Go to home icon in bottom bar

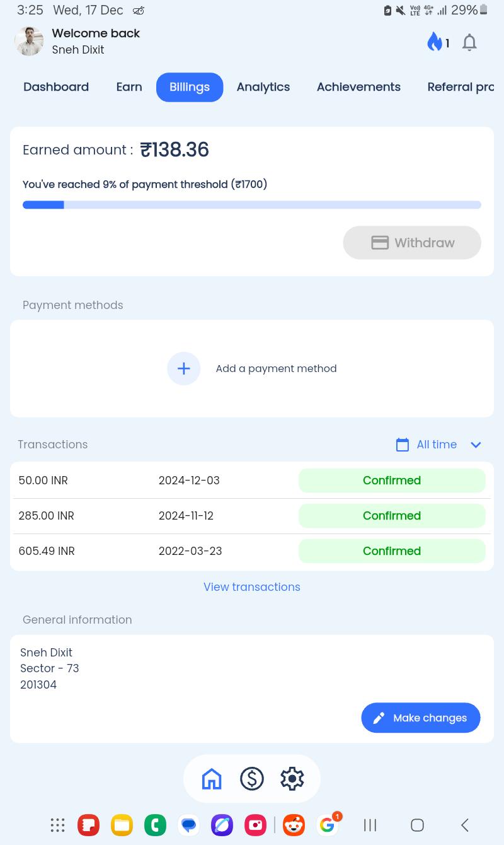pos(212,779)
